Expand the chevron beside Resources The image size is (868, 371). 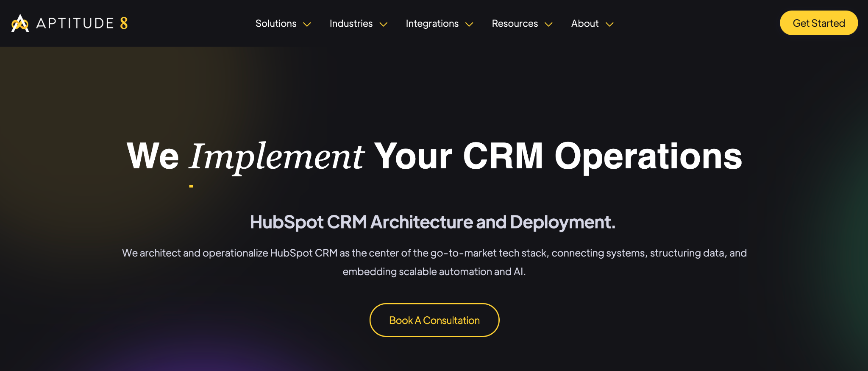[x=548, y=25]
